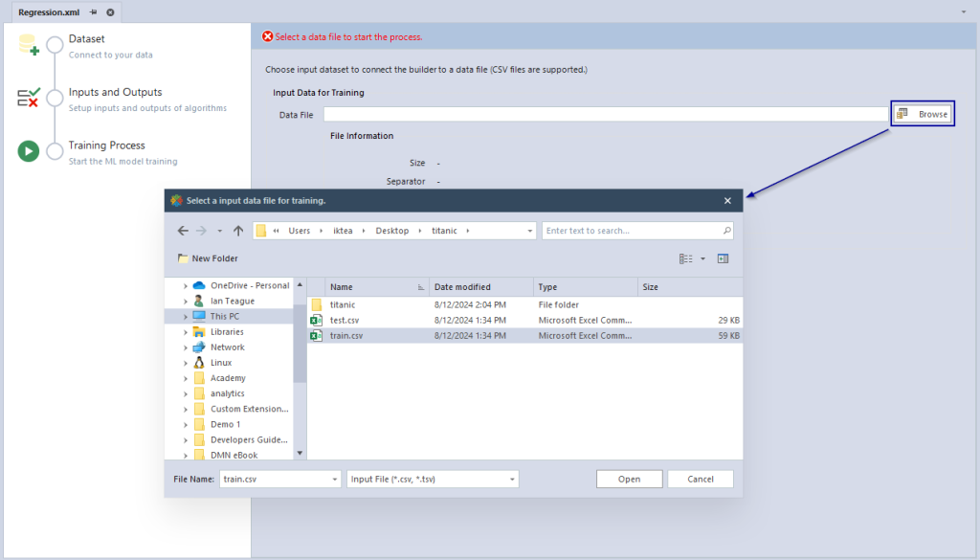
Task: Click the Browse button
Action: pos(923,114)
